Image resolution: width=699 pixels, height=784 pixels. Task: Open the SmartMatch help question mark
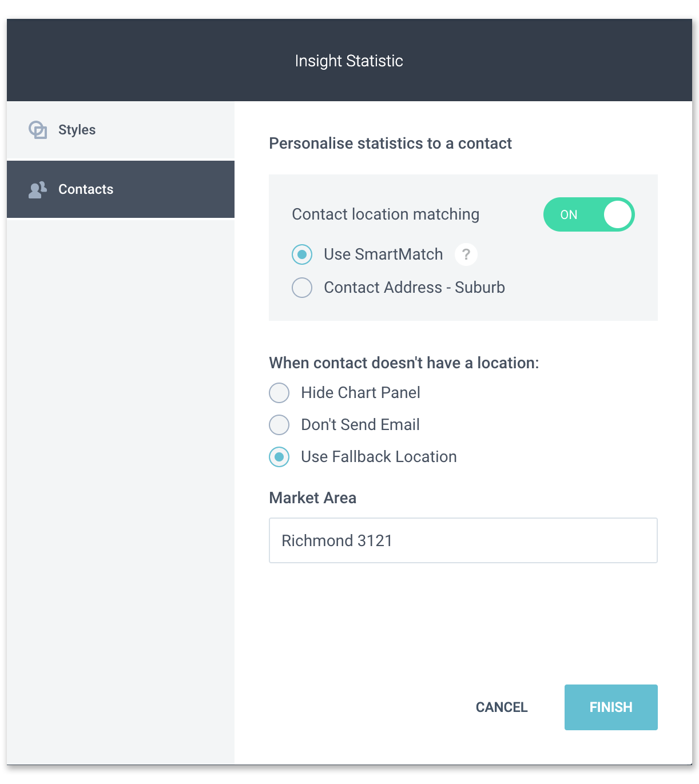click(x=466, y=254)
